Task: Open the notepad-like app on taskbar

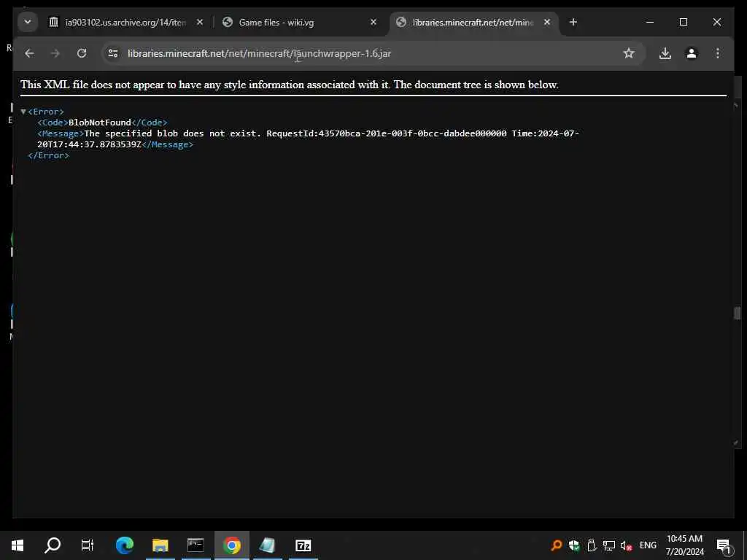Action: click(267, 545)
